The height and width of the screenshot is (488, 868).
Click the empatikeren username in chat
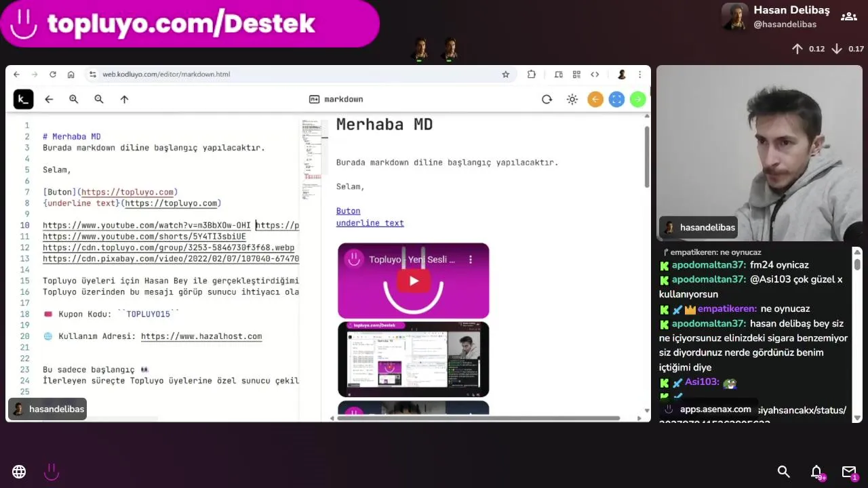pos(727,309)
